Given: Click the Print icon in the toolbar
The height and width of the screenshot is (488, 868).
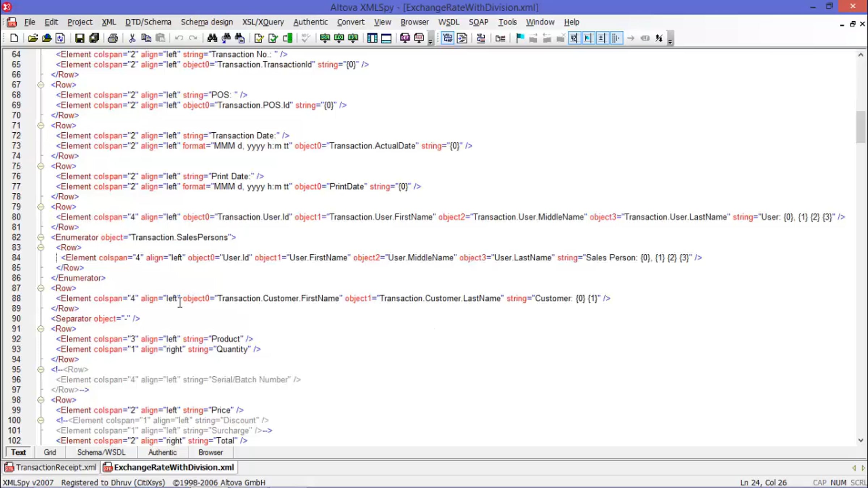Looking at the screenshot, I should [113, 38].
